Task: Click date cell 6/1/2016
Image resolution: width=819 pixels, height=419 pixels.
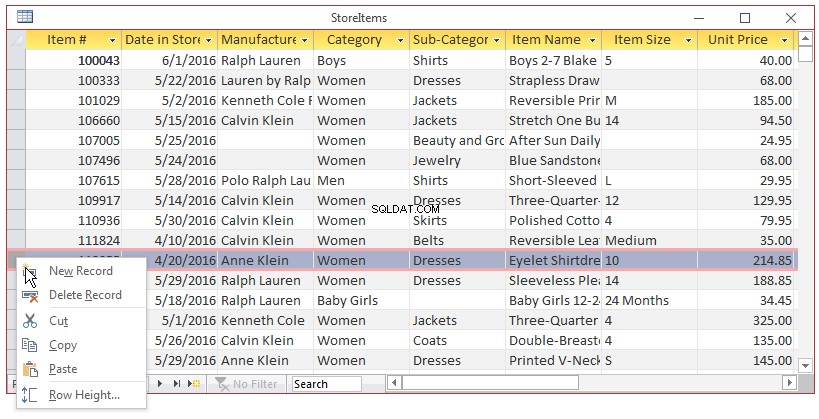Action: point(169,61)
